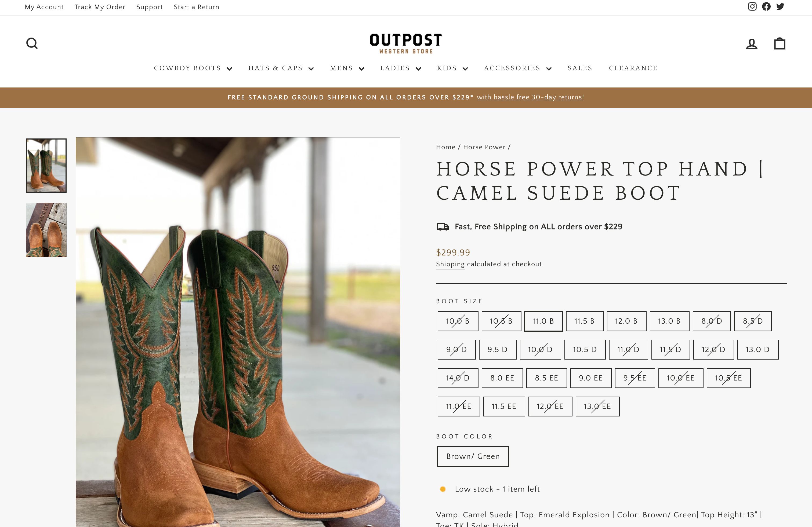The image size is (812, 527).
Task: Click the shipping truck icon
Action: click(x=443, y=227)
